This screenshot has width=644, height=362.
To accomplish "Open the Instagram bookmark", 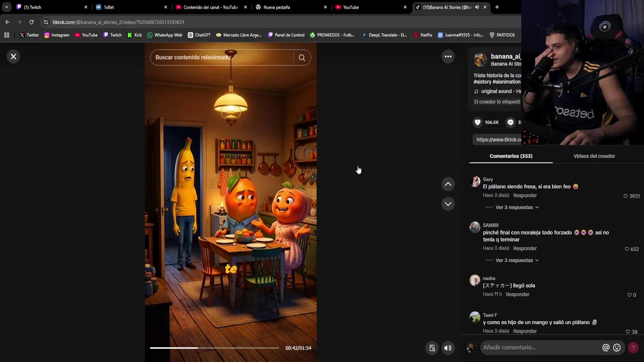I will tap(56, 35).
